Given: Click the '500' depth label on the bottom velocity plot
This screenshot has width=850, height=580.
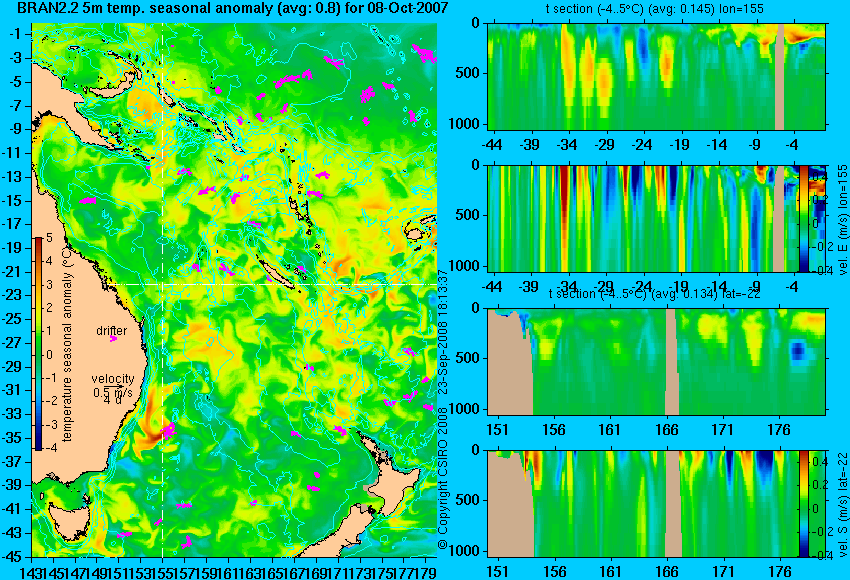Looking at the screenshot, I should [x=468, y=500].
